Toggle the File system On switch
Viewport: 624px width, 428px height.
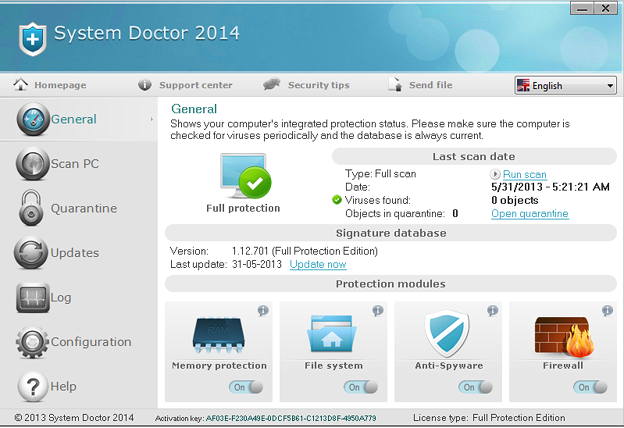tap(361, 387)
